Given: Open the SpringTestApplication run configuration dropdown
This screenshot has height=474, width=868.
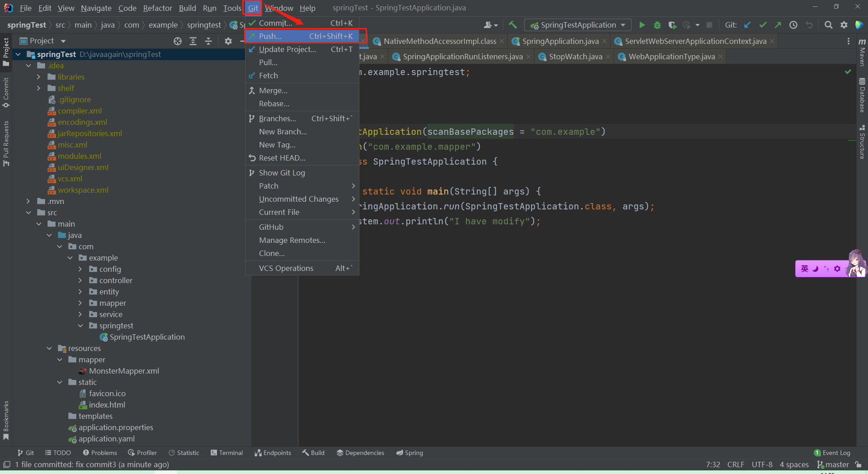Looking at the screenshot, I should (578, 25).
